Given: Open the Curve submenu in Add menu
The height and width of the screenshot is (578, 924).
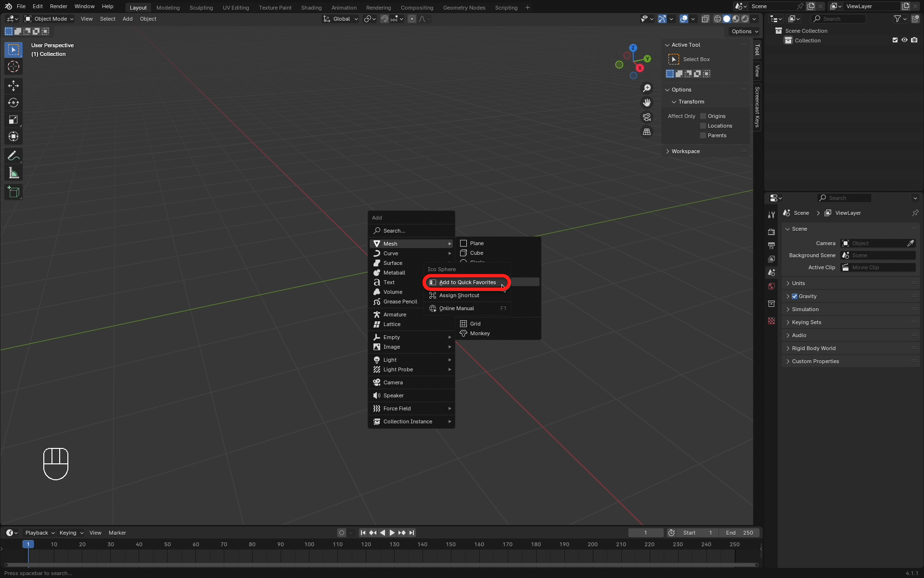Looking at the screenshot, I should (412, 253).
